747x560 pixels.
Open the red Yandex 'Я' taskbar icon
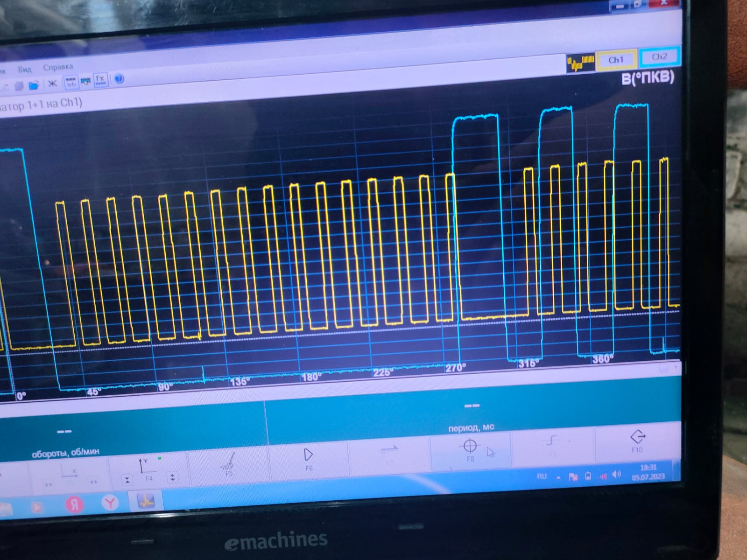[74, 504]
